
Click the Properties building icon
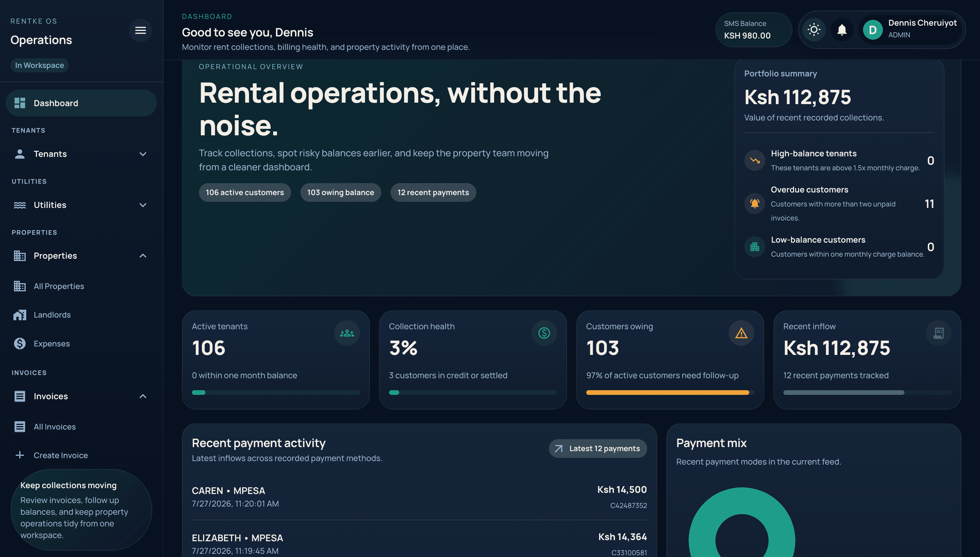tap(20, 255)
